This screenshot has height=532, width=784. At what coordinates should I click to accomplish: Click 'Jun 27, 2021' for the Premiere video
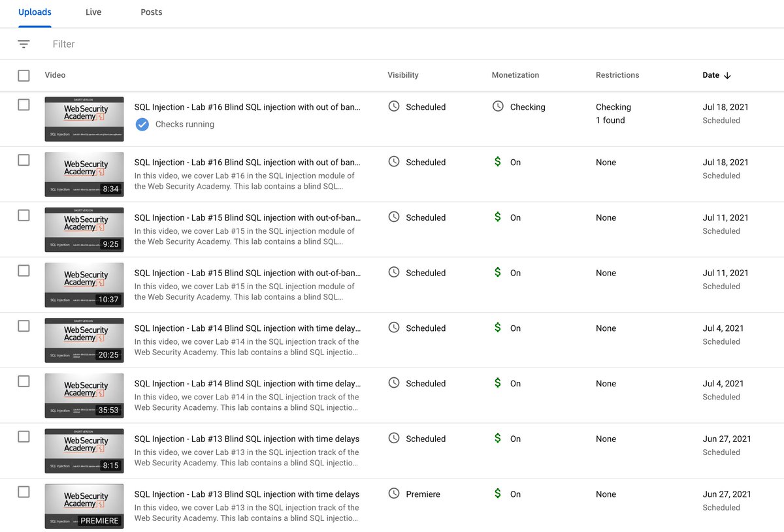727,494
